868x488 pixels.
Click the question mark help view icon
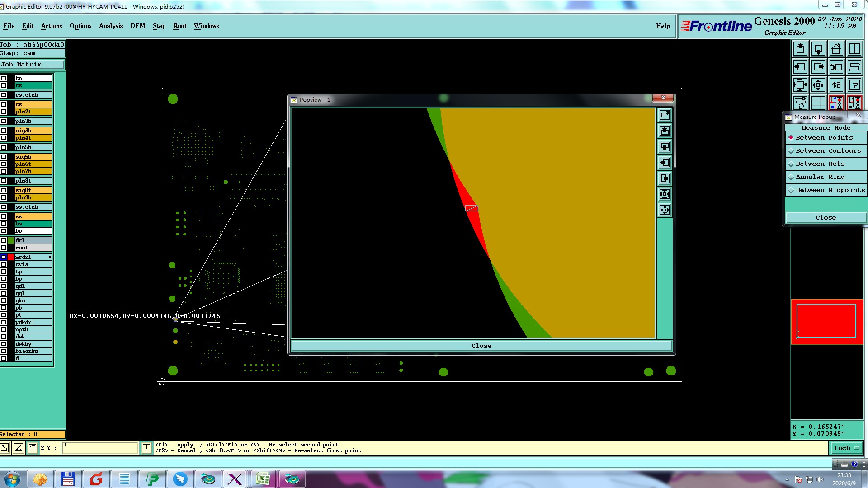click(x=854, y=84)
